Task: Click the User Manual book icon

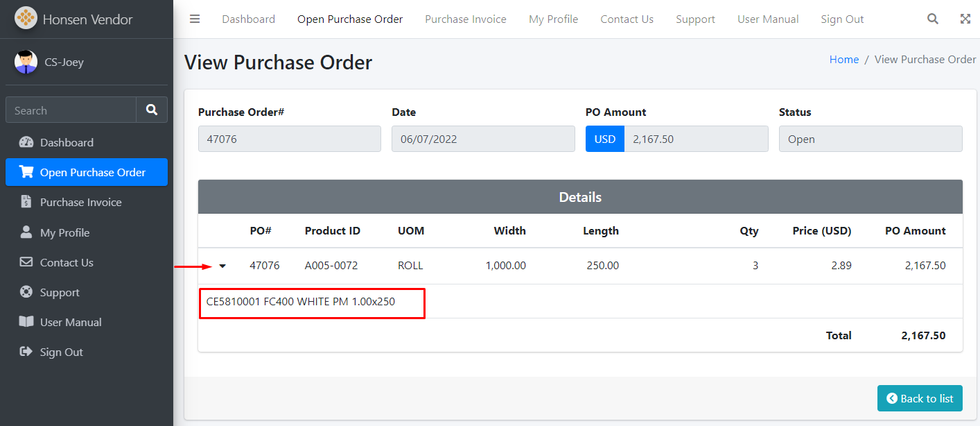Action: [26, 322]
